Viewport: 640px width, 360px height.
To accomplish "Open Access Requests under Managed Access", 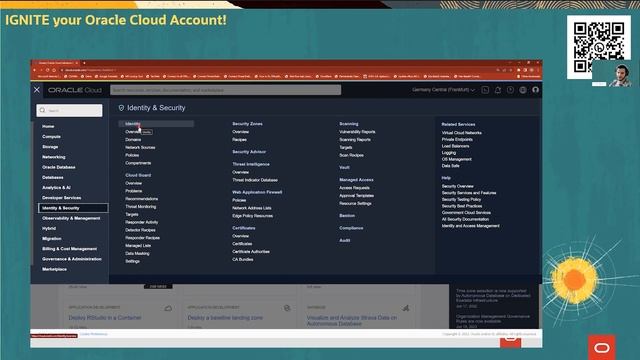I will (x=354, y=188).
